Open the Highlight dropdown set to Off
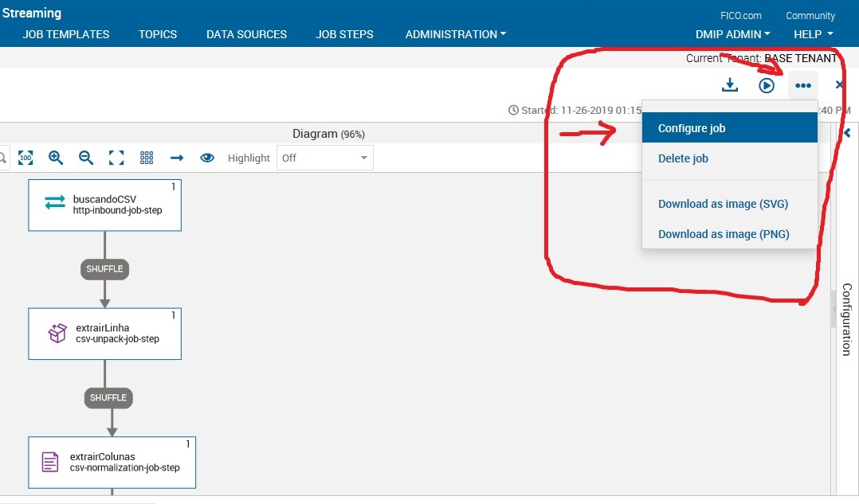859x504 pixels. tap(324, 158)
